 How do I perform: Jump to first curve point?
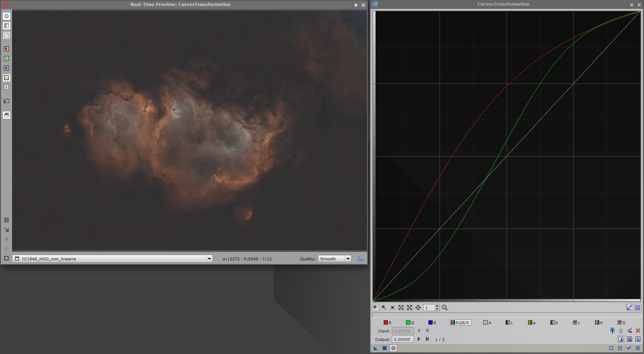[x=427, y=331]
